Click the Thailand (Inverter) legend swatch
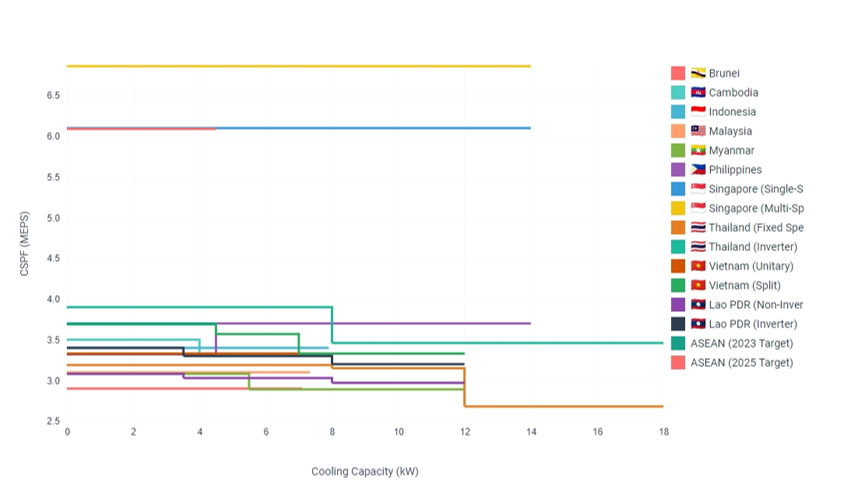This screenshot has width=856, height=492. [678, 247]
